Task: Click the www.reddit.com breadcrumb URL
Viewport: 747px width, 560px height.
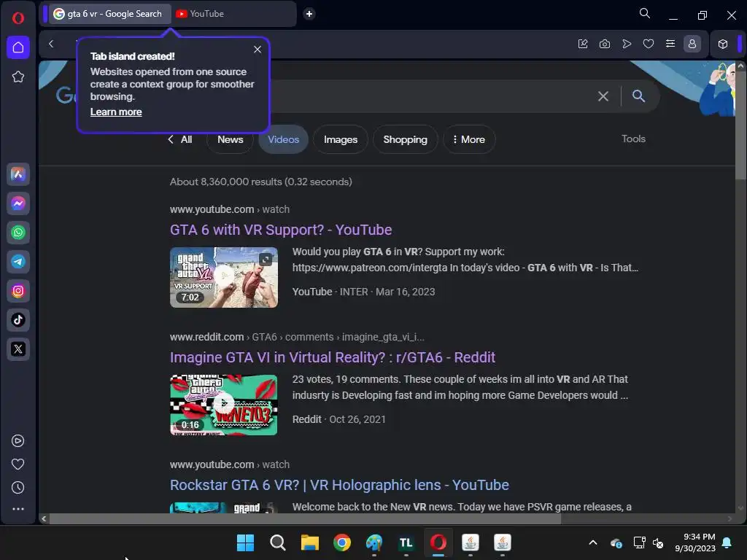Action: pos(206,337)
